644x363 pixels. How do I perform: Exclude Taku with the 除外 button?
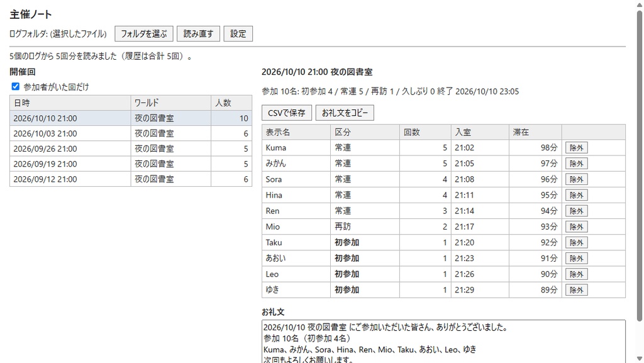pyautogui.click(x=576, y=243)
